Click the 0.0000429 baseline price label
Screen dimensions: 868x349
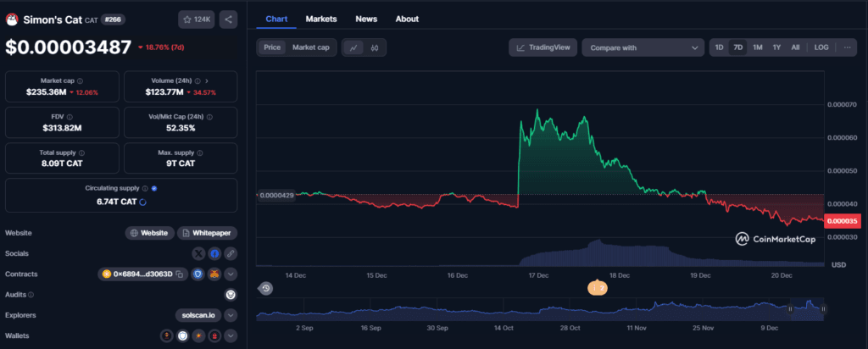pyautogui.click(x=276, y=195)
